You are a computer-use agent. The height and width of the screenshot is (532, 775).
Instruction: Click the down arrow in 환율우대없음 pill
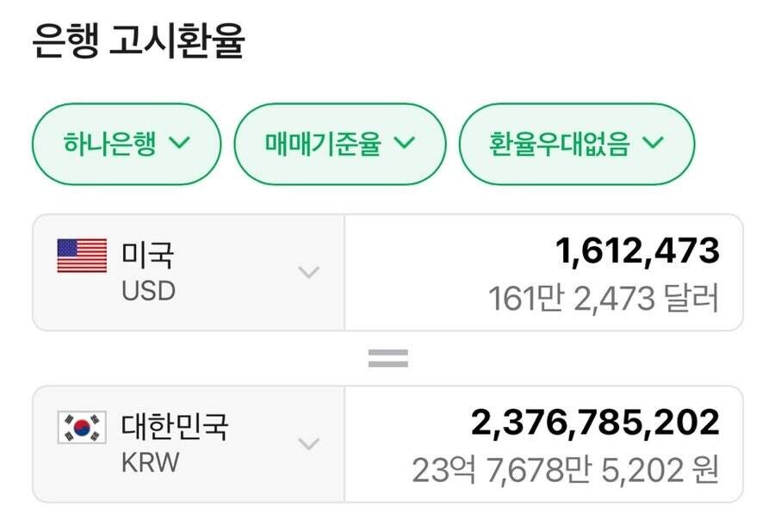point(653,144)
